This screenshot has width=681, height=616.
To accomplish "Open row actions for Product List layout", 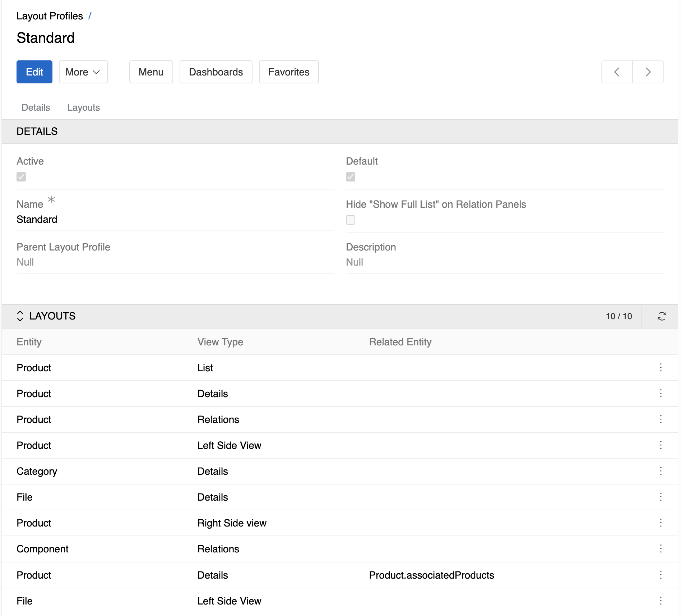I will click(661, 367).
